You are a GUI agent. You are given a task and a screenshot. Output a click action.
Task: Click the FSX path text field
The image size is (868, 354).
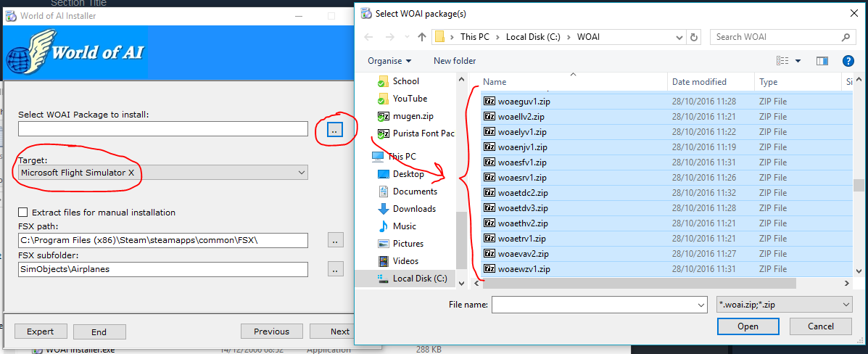(162, 240)
